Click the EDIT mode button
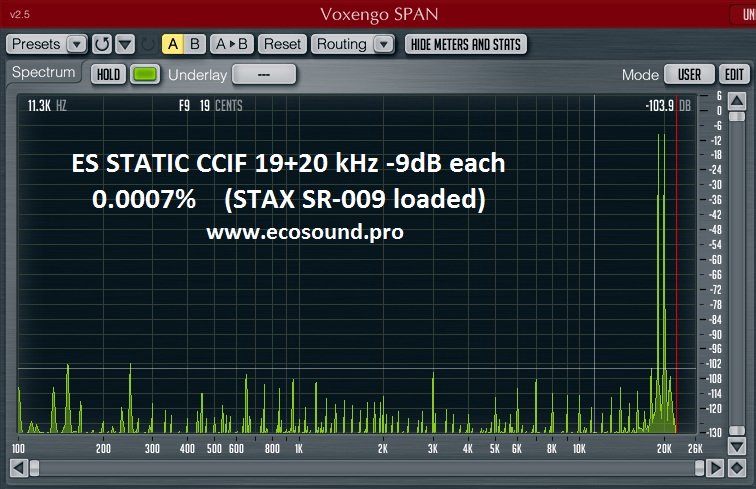The image size is (756, 489). (734, 75)
